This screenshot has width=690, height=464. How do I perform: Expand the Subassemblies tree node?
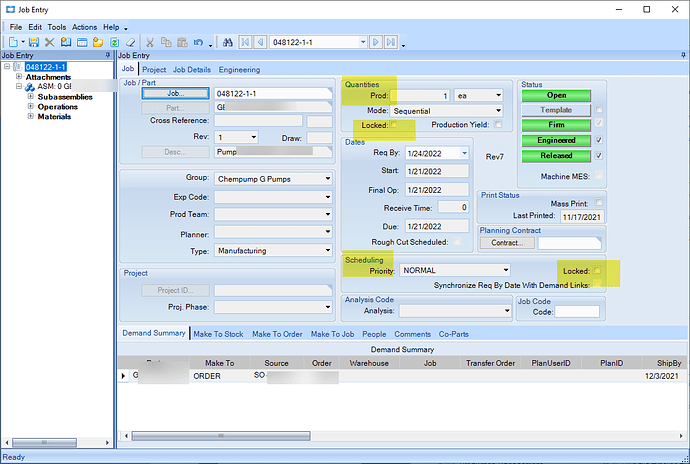coord(30,96)
